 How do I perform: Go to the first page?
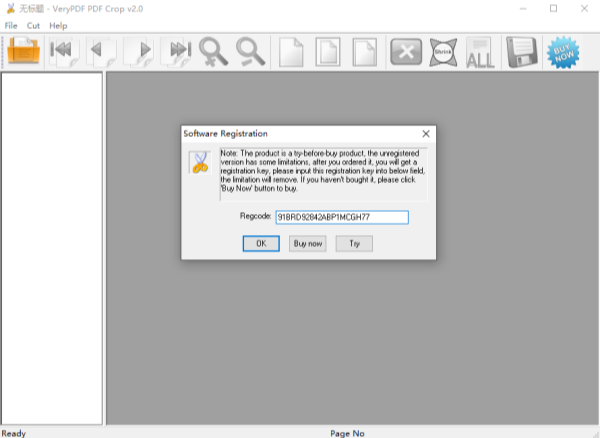pos(64,52)
